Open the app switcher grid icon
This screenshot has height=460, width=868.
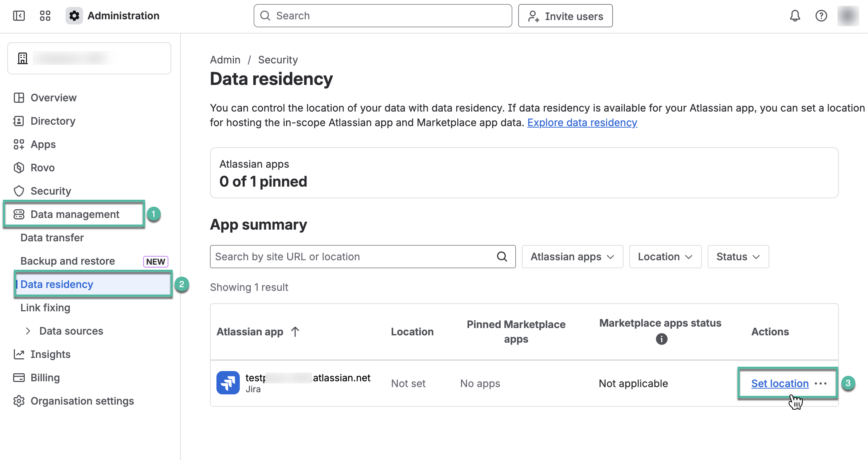pyautogui.click(x=45, y=16)
